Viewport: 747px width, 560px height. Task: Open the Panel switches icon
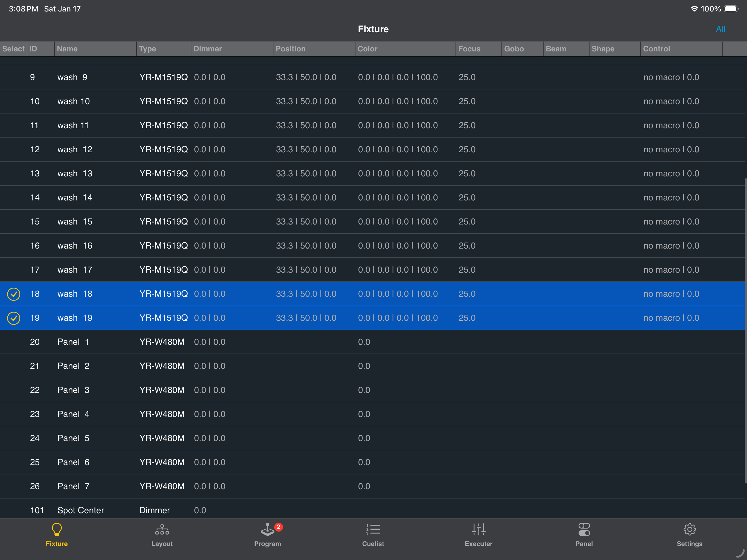pyautogui.click(x=584, y=529)
